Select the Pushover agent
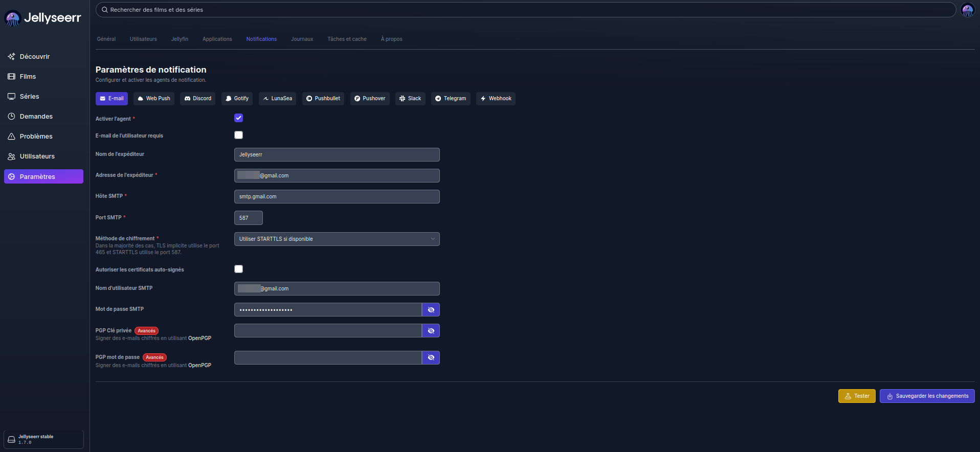 370,99
